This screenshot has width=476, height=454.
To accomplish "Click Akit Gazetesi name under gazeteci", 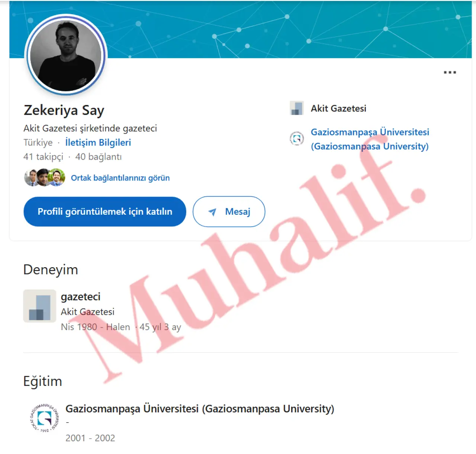I will coord(88,311).
